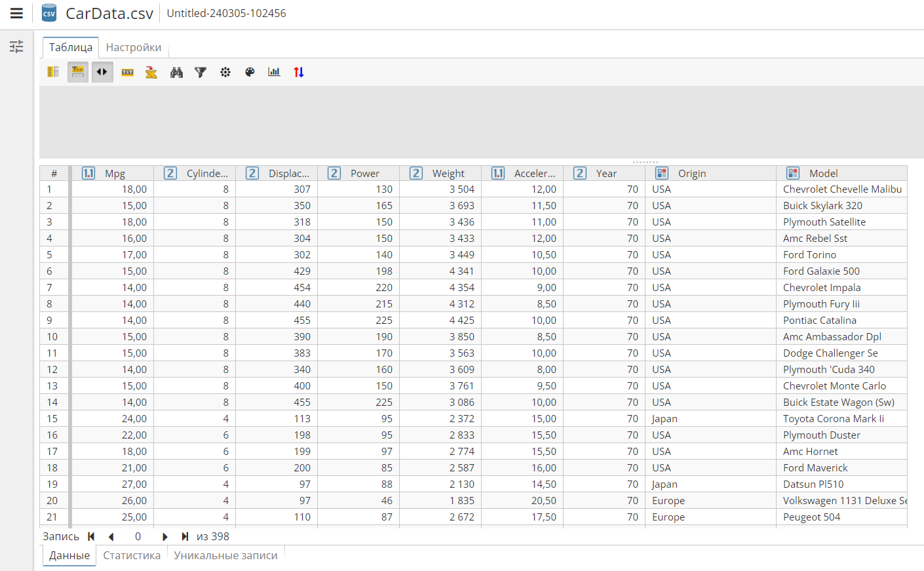Viewport: 924px width, 571px height.
Task: Select the Power column header
Action: 358,173
